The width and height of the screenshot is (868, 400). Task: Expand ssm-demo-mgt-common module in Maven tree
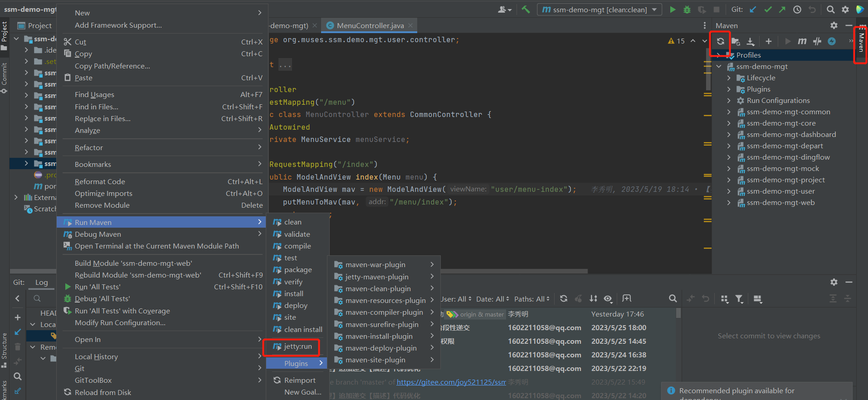[x=729, y=112]
